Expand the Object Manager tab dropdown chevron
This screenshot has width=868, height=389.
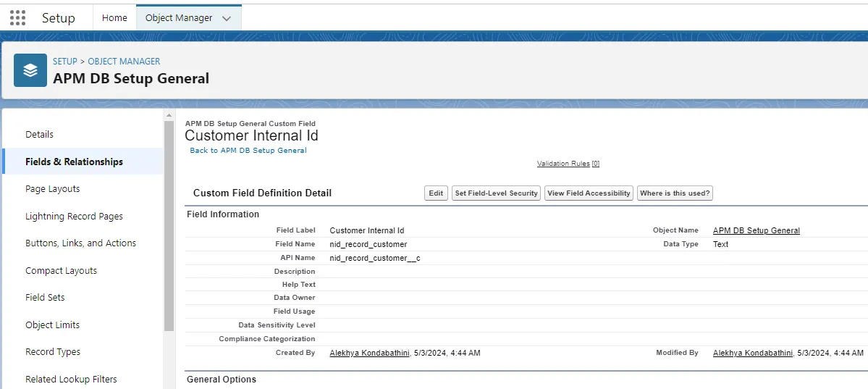226,18
